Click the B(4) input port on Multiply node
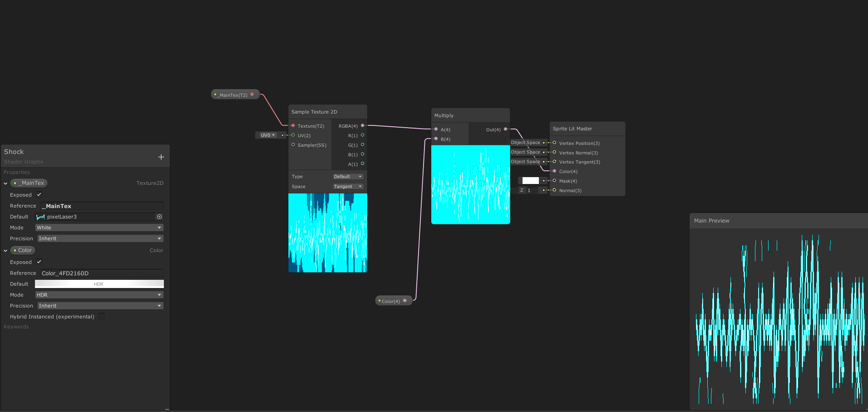 (x=436, y=139)
